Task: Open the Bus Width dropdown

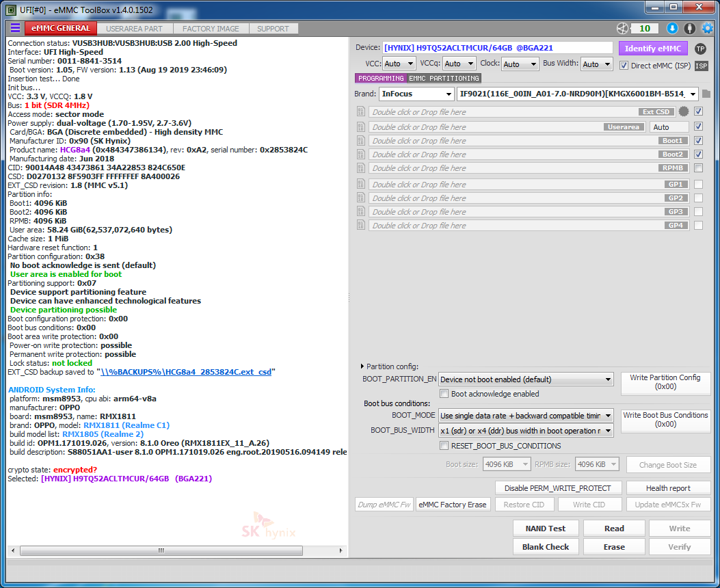Action: point(596,64)
